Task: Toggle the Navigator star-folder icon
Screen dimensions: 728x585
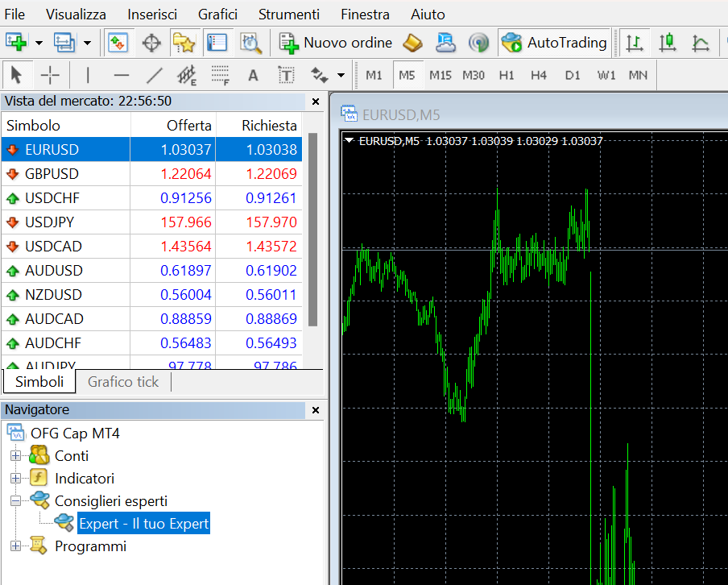Action: pyautogui.click(x=184, y=43)
